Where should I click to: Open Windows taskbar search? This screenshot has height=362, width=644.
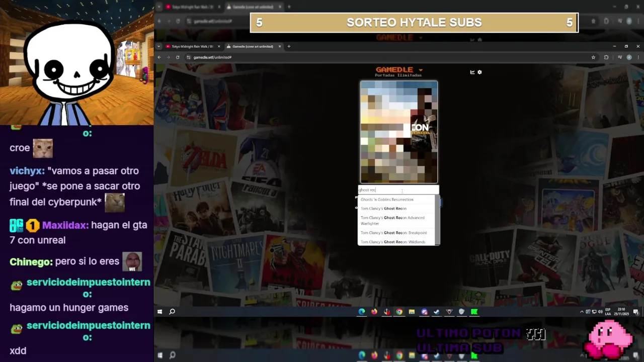tap(172, 312)
